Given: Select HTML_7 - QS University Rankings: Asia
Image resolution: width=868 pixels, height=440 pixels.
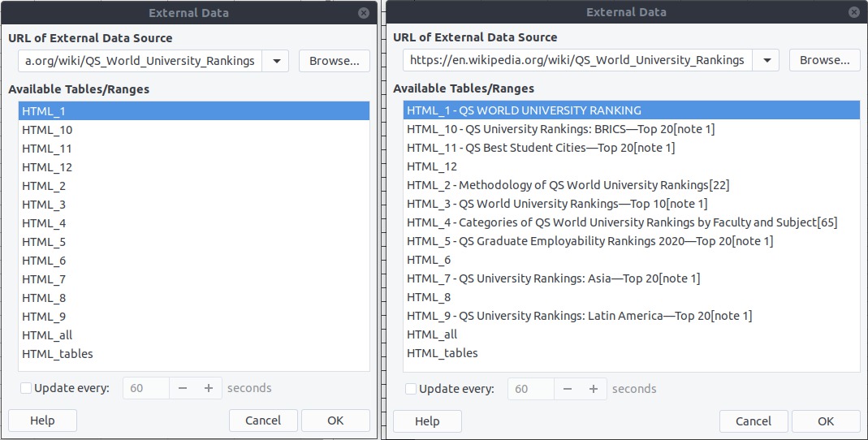Looking at the screenshot, I should pyautogui.click(x=632, y=278).
